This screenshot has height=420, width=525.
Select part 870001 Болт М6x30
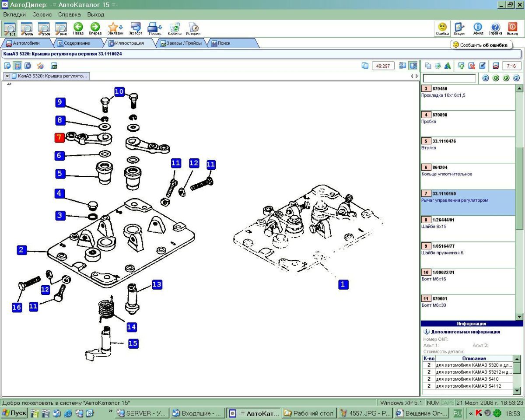click(468, 307)
